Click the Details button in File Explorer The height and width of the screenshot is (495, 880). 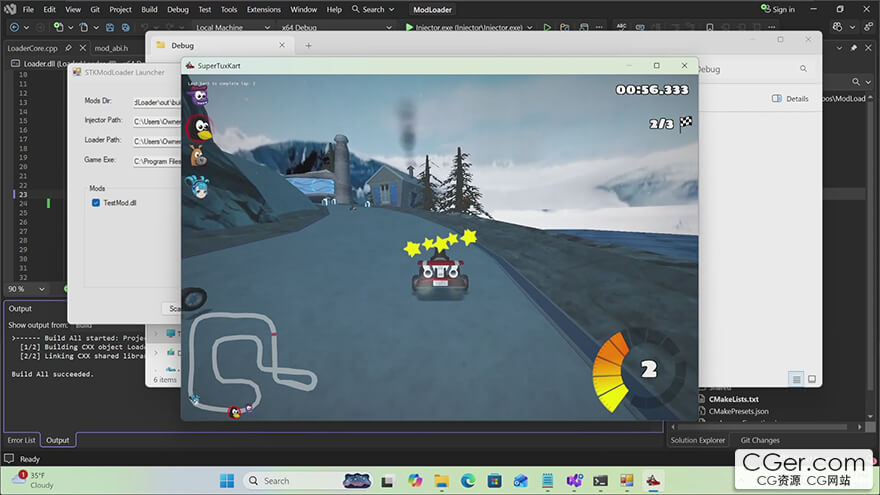point(790,99)
